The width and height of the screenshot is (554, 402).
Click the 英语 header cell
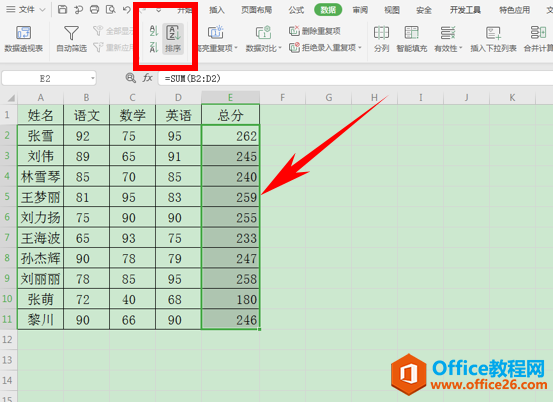[178, 115]
